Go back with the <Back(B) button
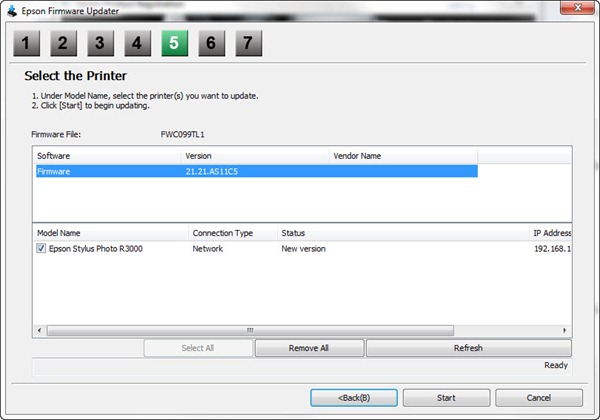600x420 pixels. point(354,398)
